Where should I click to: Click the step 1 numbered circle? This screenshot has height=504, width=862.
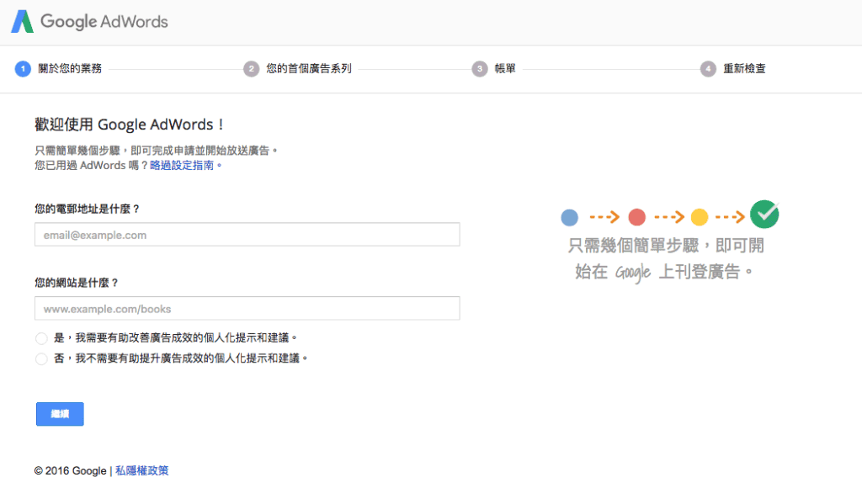(23, 69)
